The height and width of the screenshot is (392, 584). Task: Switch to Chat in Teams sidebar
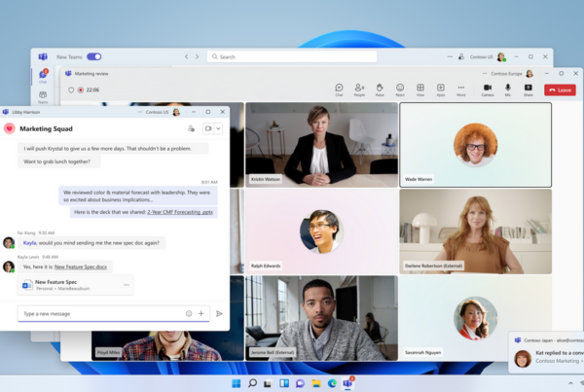click(x=43, y=76)
